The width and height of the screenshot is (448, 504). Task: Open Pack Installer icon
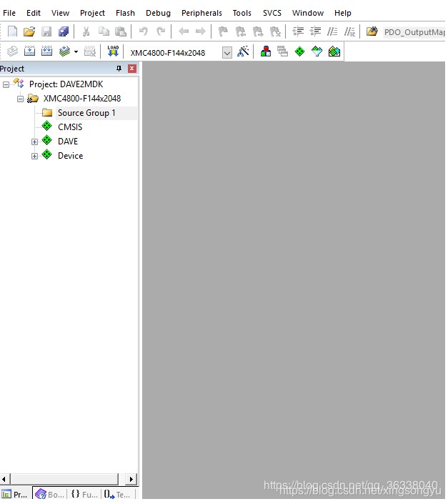(334, 51)
